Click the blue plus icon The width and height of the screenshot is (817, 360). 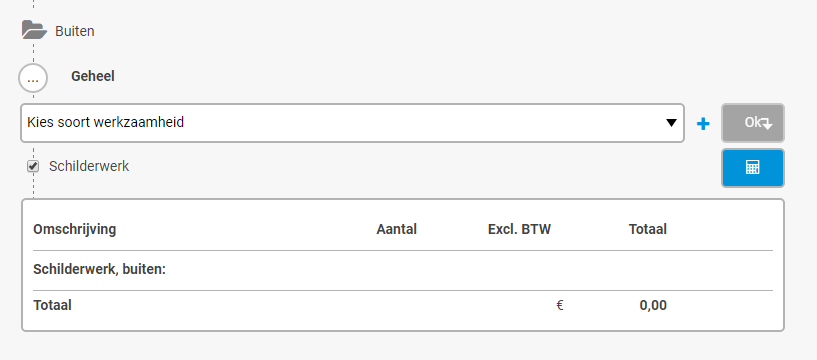click(x=703, y=123)
